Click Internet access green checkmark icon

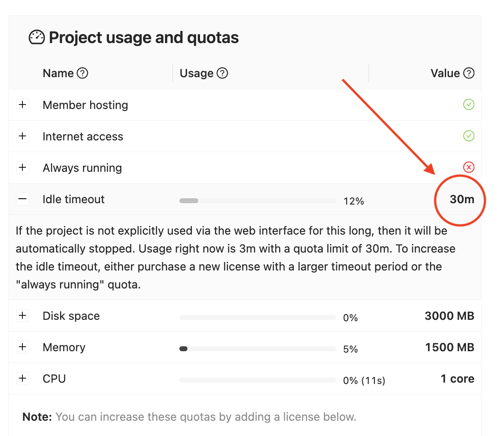[469, 136]
